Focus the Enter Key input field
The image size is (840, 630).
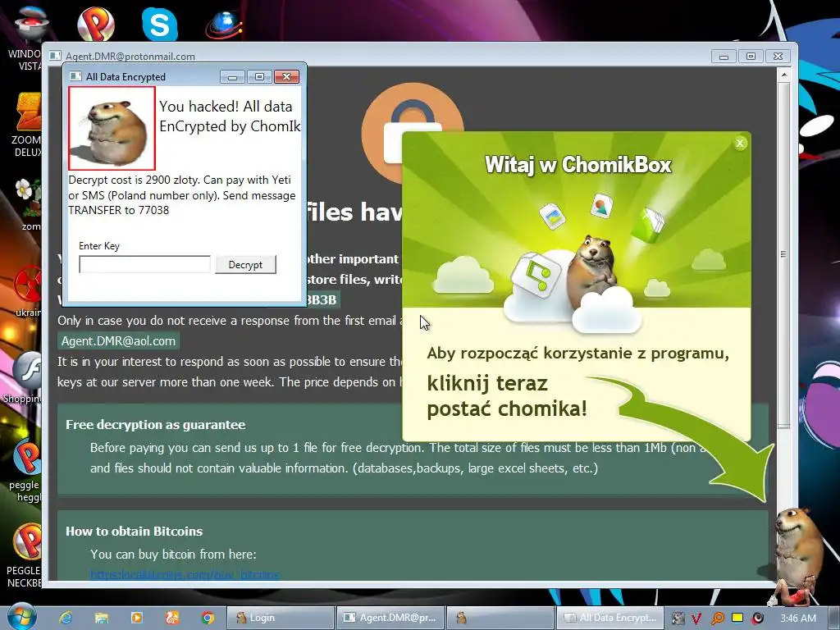pos(144,264)
